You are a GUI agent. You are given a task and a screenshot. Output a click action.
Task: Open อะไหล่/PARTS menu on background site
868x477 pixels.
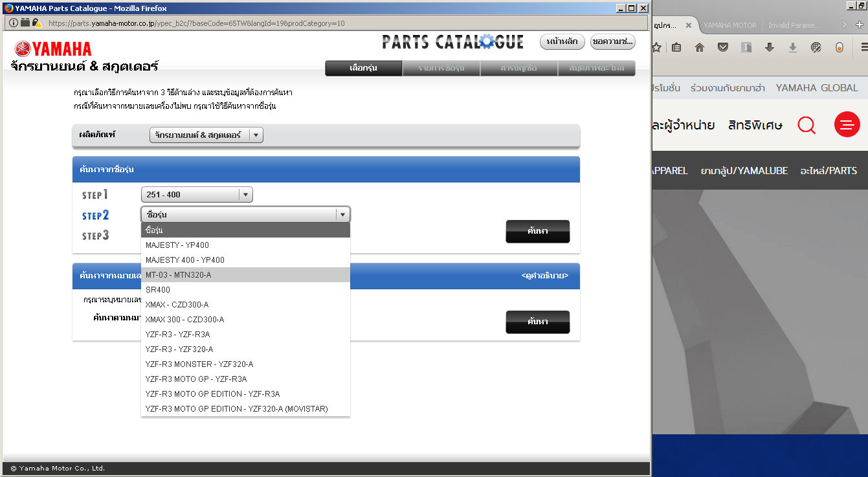(829, 171)
